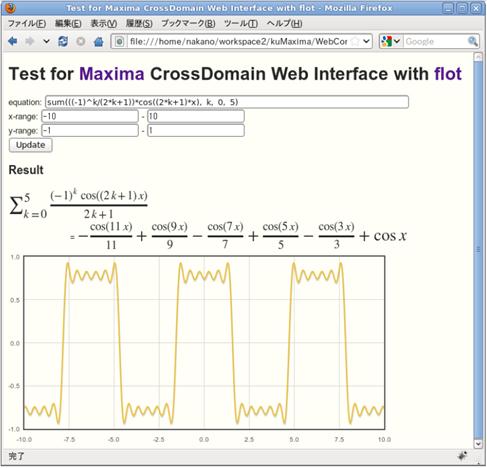487x468 pixels.
Task: Click the y-range maximum field
Action: tap(196, 130)
